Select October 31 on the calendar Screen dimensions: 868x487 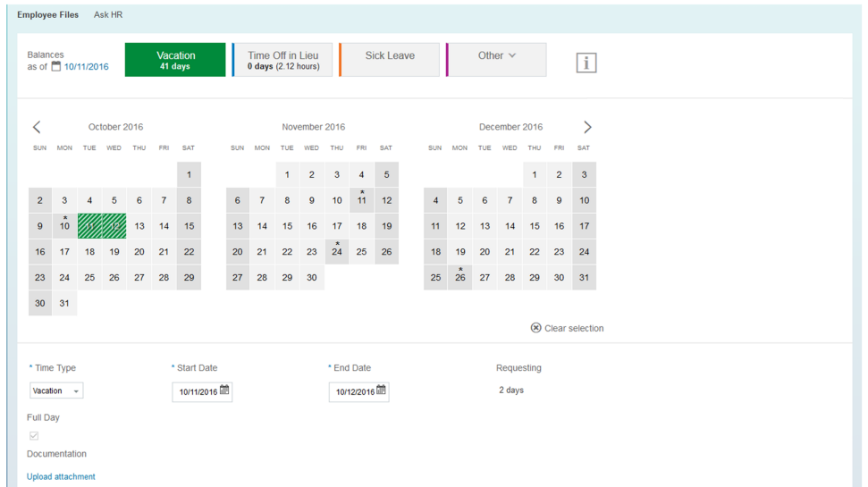pos(64,303)
